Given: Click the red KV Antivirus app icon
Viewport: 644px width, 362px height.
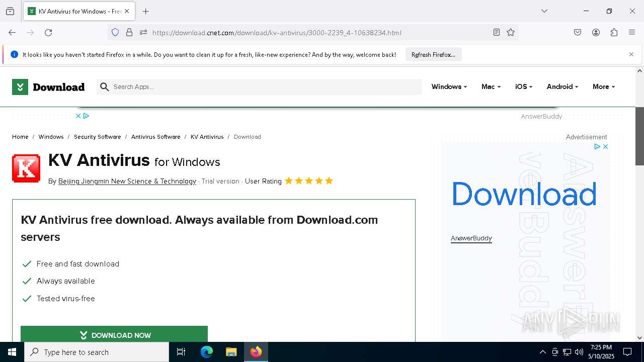Looking at the screenshot, I should pos(26,168).
